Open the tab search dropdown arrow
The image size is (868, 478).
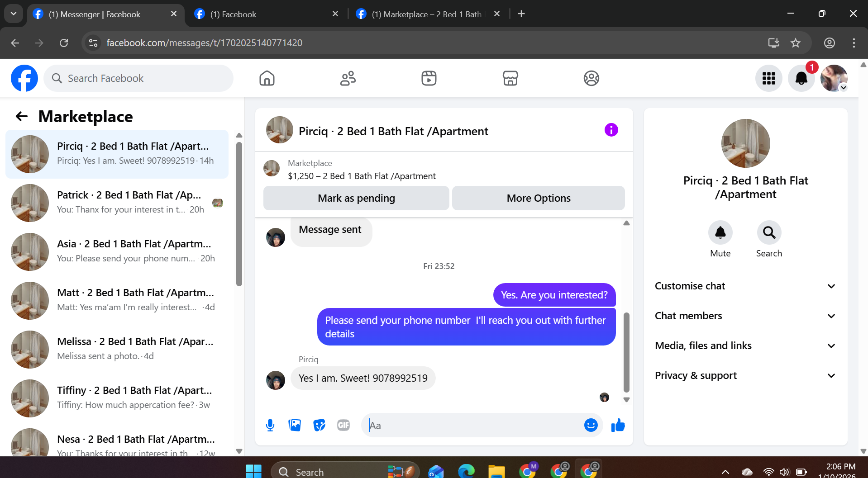click(14, 14)
